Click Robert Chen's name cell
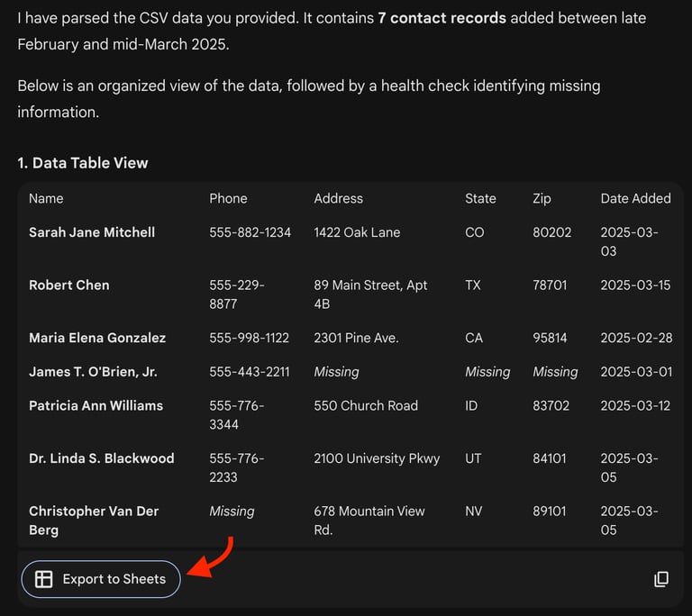 (x=69, y=285)
